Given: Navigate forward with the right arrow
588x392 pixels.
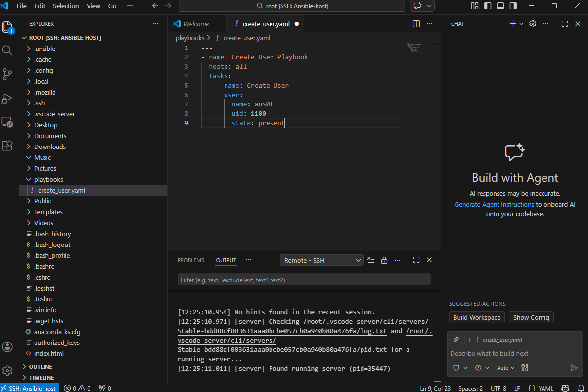Looking at the screenshot, I should point(168,6).
